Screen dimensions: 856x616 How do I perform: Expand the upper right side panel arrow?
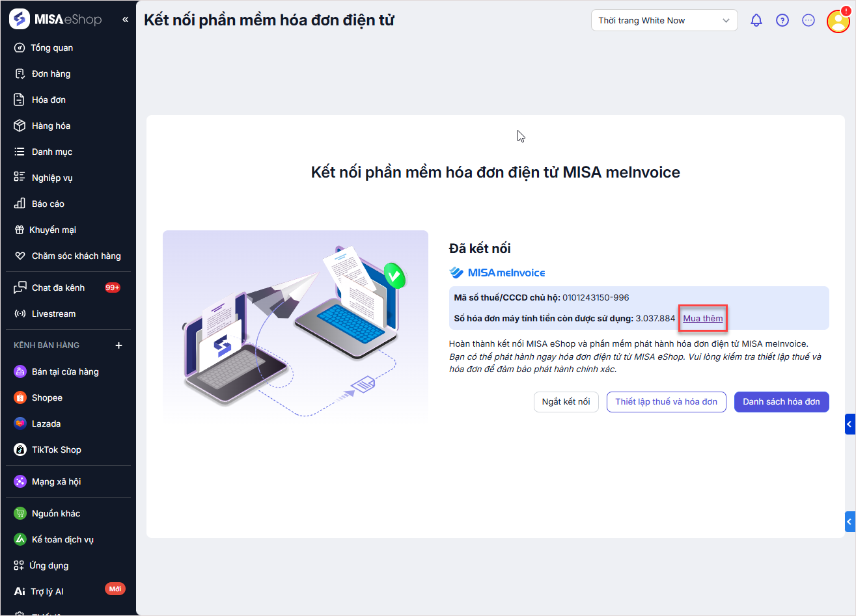point(849,424)
